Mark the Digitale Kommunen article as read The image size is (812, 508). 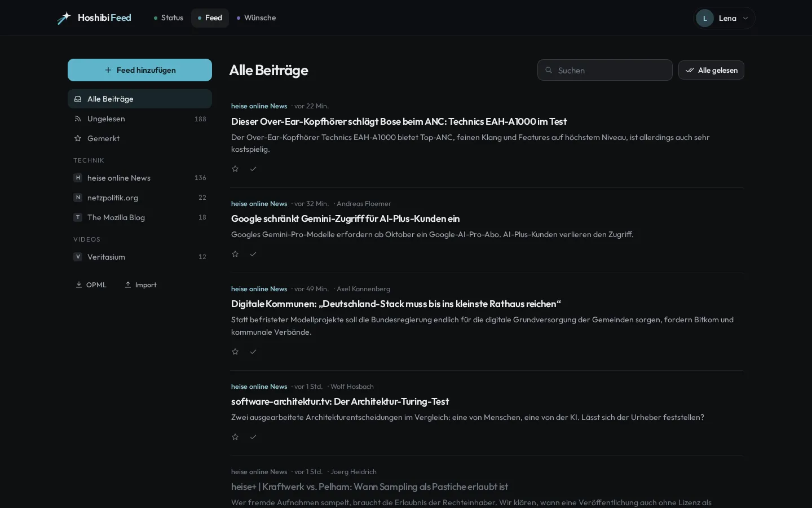click(x=253, y=352)
